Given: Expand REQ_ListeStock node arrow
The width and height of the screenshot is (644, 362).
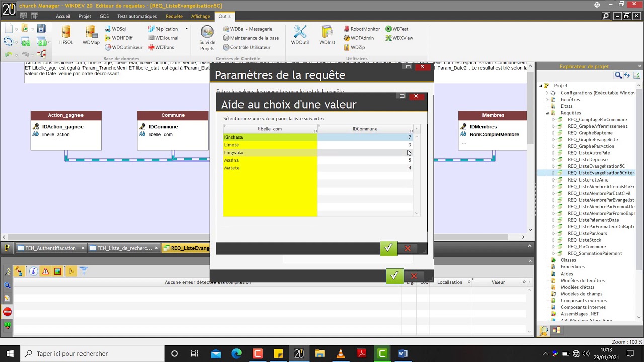Looking at the screenshot, I should [x=554, y=240].
